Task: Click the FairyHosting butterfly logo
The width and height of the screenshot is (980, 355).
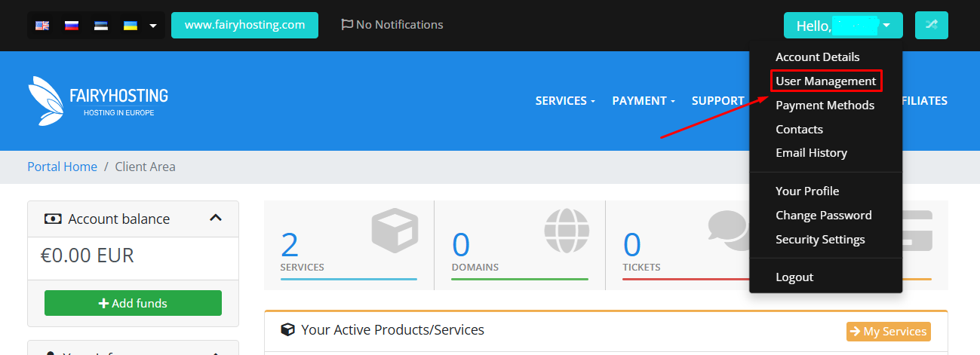Action: point(98,101)
